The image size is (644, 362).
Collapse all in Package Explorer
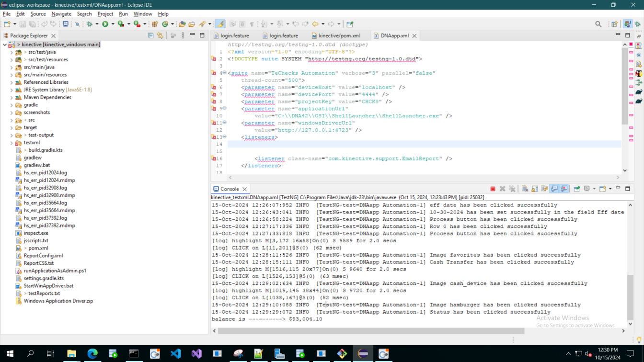click(151, 35)
